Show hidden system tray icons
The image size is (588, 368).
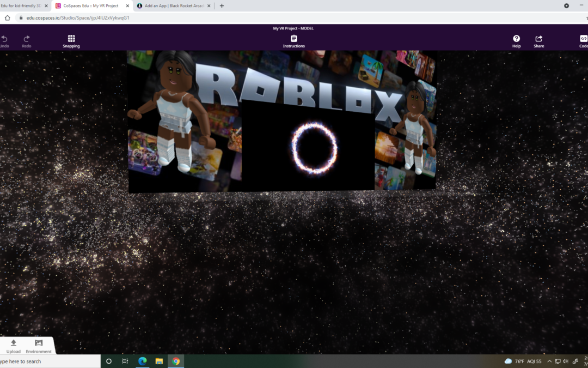click(549, 361)
